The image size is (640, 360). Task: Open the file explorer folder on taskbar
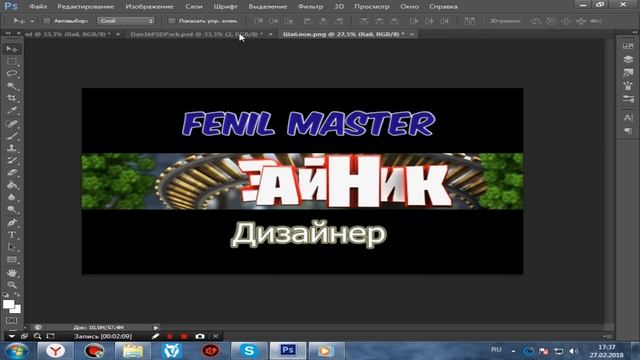[x=133, y=351]
